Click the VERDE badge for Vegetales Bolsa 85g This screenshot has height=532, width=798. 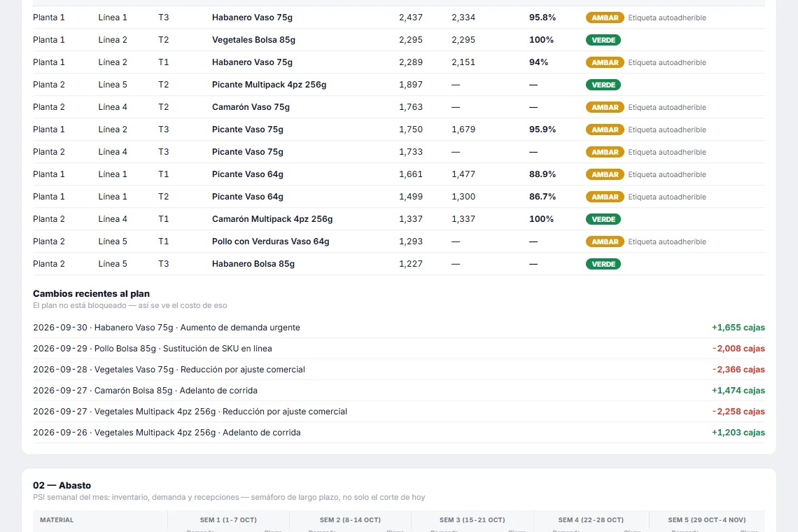tap(603, 40)
